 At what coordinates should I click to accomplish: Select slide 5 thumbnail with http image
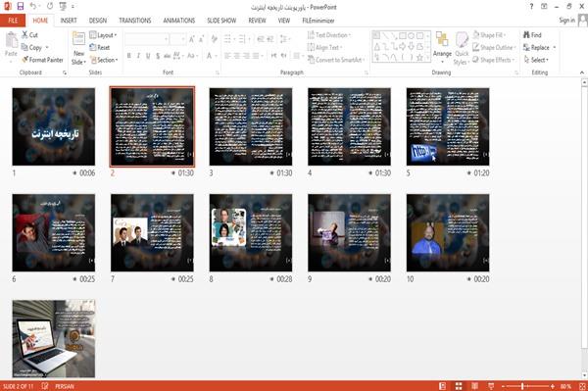pyautogui.click(x=448, y=126)
